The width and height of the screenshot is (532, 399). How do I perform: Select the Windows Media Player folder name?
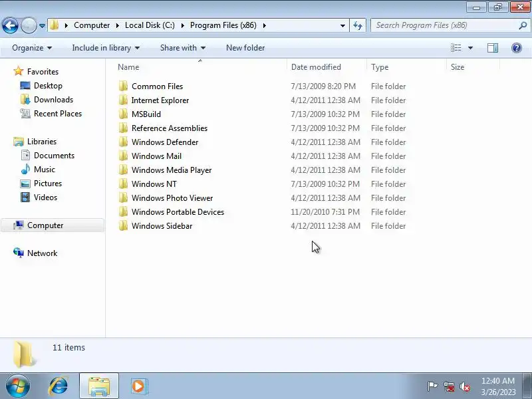(172, 170)
